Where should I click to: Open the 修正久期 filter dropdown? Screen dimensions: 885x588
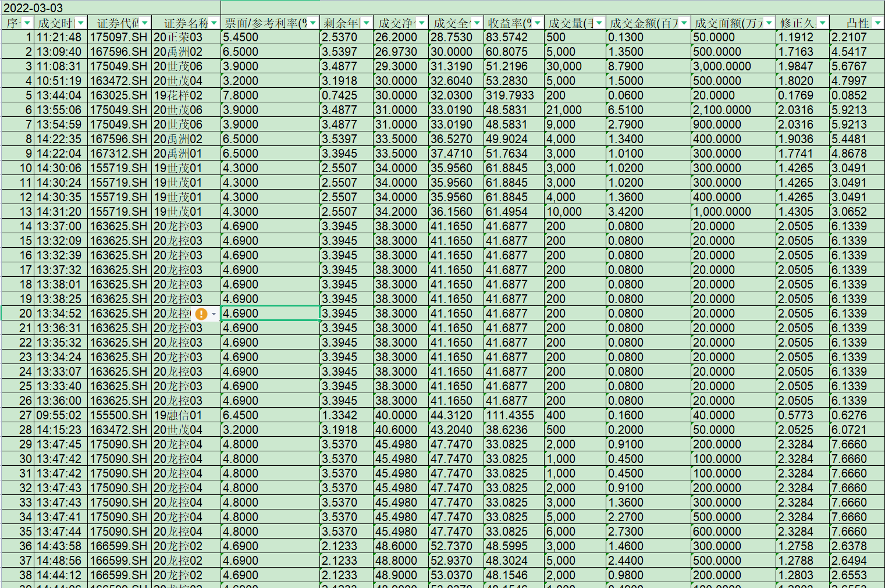(x=822, y=23)
